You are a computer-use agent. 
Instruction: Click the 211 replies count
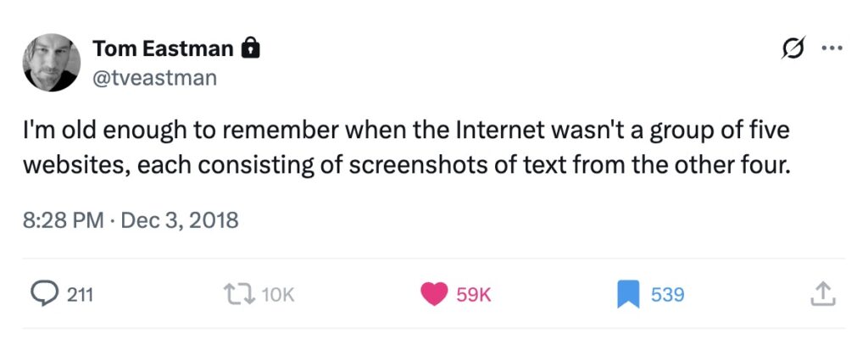click(x=80, y=295)
